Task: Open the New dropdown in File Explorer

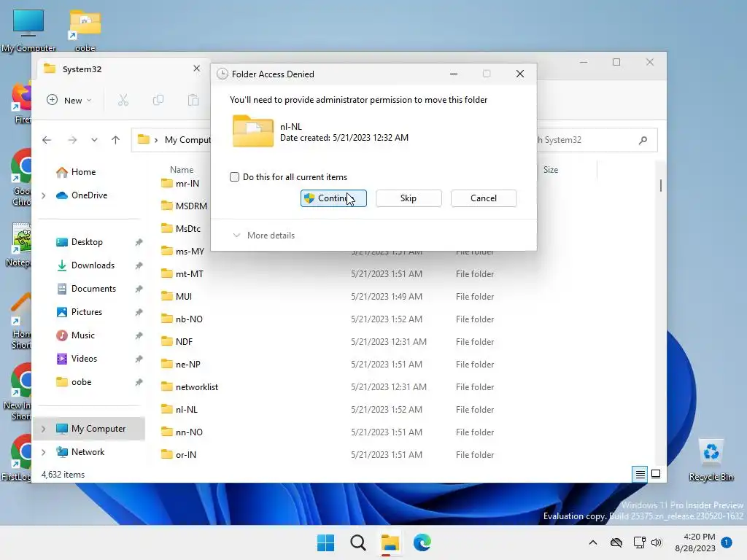Action: [x=69, y=100]
